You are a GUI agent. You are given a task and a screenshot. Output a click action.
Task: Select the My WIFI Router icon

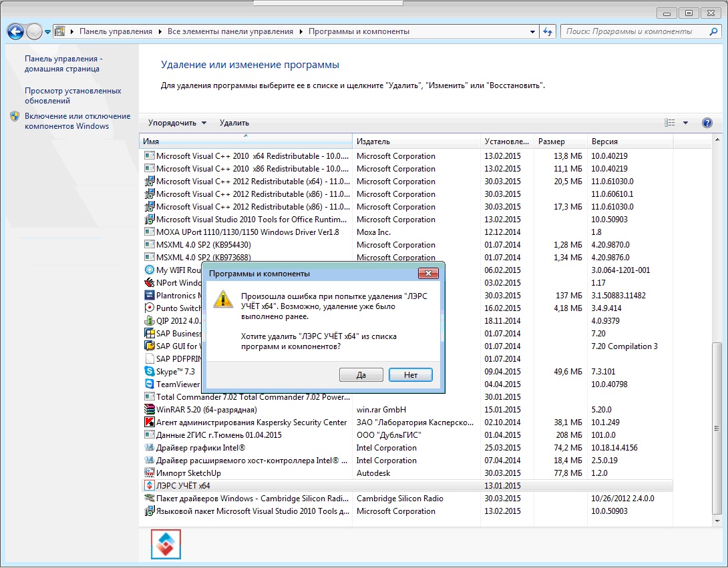[150, 270]
